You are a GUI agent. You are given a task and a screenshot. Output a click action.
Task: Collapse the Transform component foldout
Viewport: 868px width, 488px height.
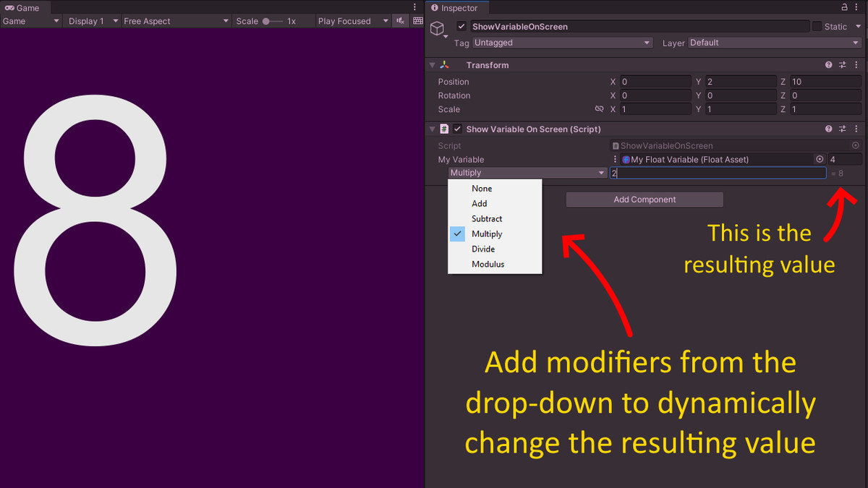point(433,65)
